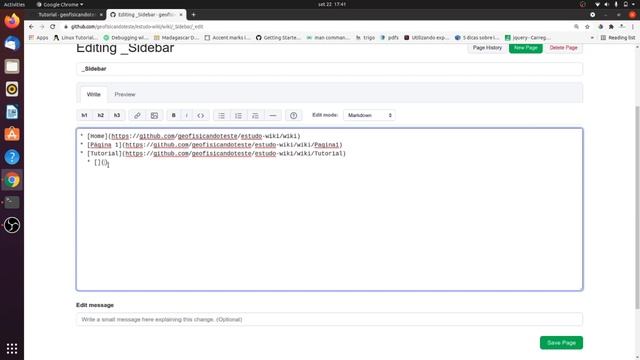This screenshot has width=640, height=360.
Task: Select the Write tab
Action: [93, 94]
